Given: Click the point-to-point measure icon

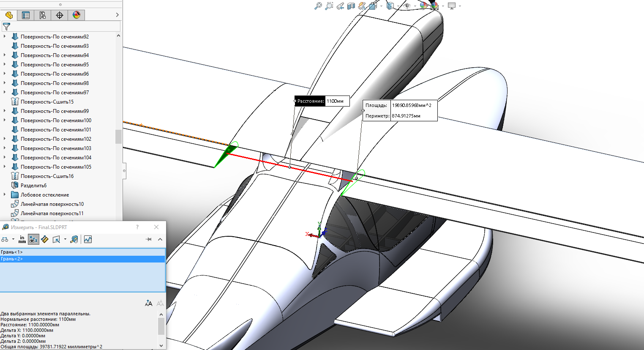Looking at the screenshot, I should point(45,240).
